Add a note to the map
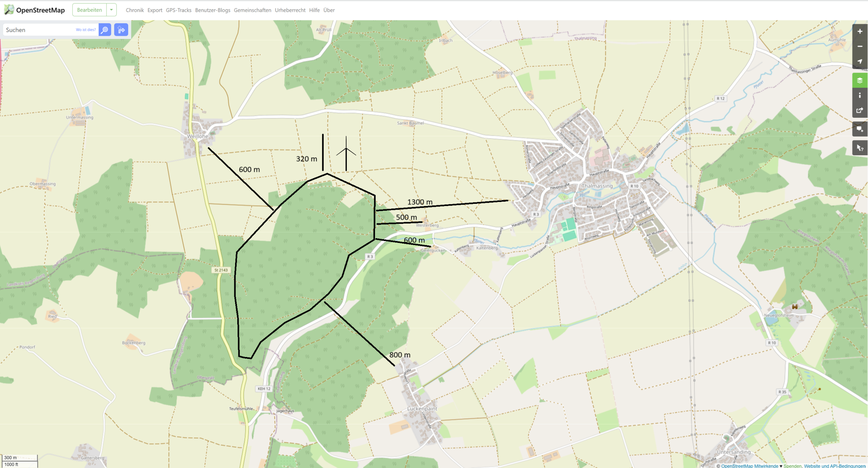868x468 pixels. click(x=860, y=129)
